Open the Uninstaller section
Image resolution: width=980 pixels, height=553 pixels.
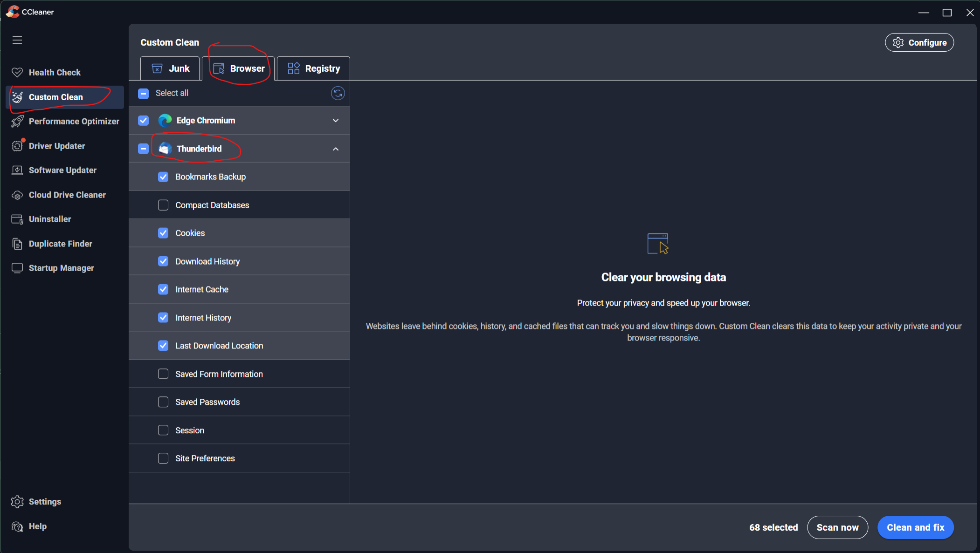(x=65, y=219)
